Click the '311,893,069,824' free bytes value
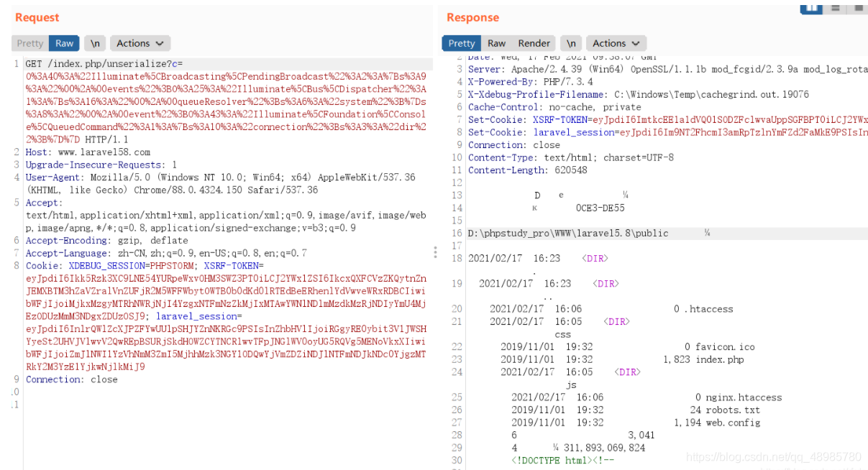868x470 pixels. pos(605,448)
